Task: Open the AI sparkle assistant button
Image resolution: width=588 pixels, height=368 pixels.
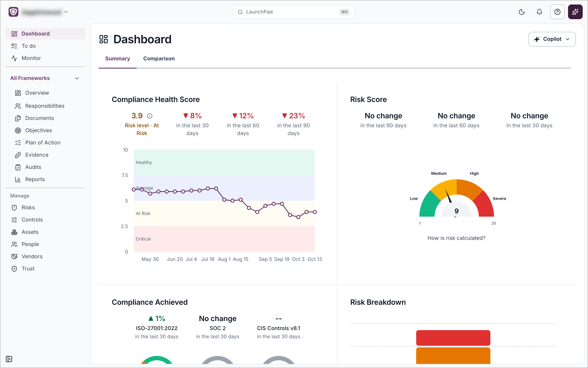Action: [x=575, y=12]
